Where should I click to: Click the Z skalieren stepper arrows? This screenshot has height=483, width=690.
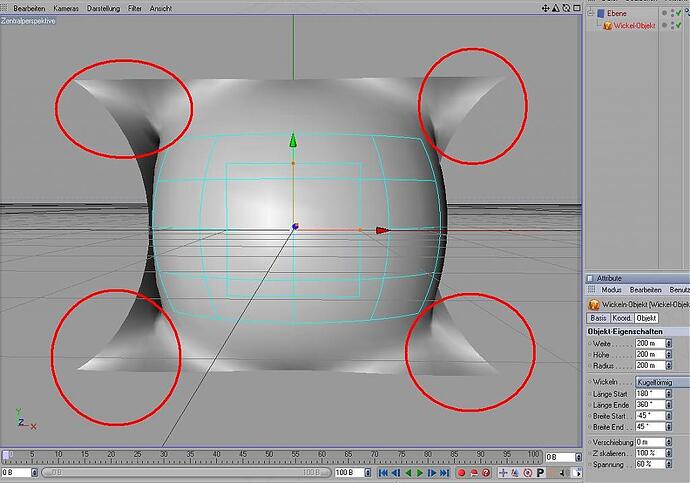669,453
